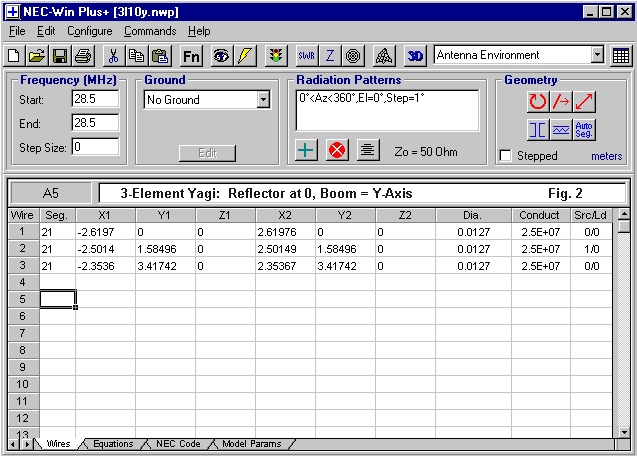This screenshot has height=456, width=637.
Task: Click the Step Size input field
Action: pyautogui.click(x=94, y=147)
